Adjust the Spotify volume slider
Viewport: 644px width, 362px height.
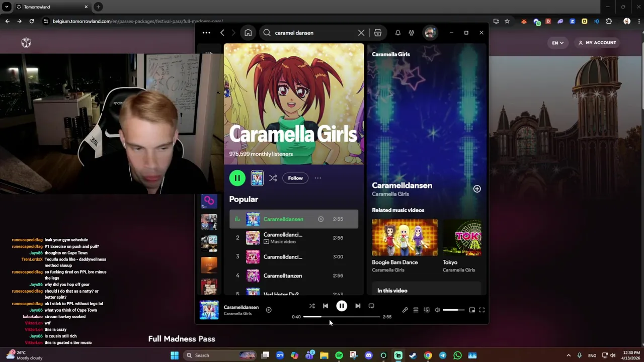453,310
